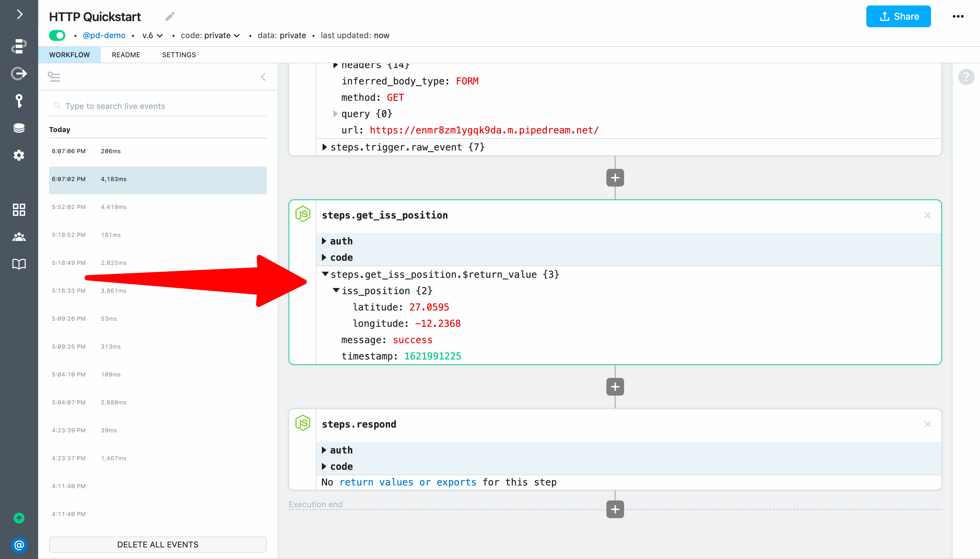980x559 pixels.
Task: Open the book documentation icon
Action: tap(19, 264)
